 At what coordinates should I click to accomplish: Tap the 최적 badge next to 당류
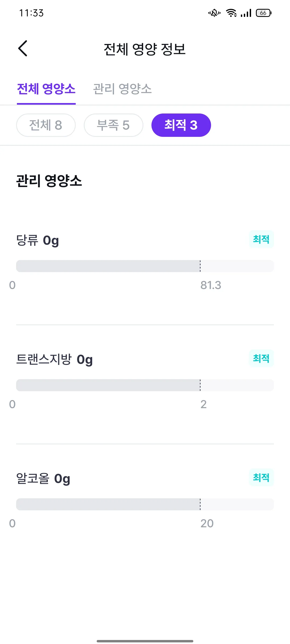pyautogui.click(x=261, y=239)
